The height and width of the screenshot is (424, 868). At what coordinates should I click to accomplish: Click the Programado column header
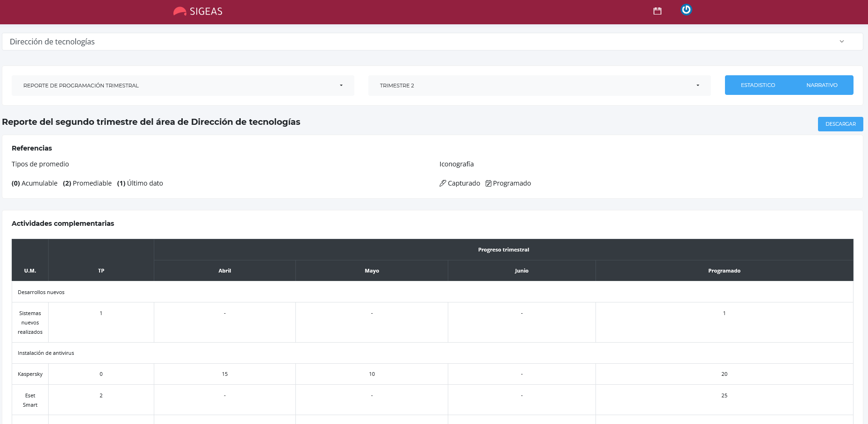click(725, 271)
